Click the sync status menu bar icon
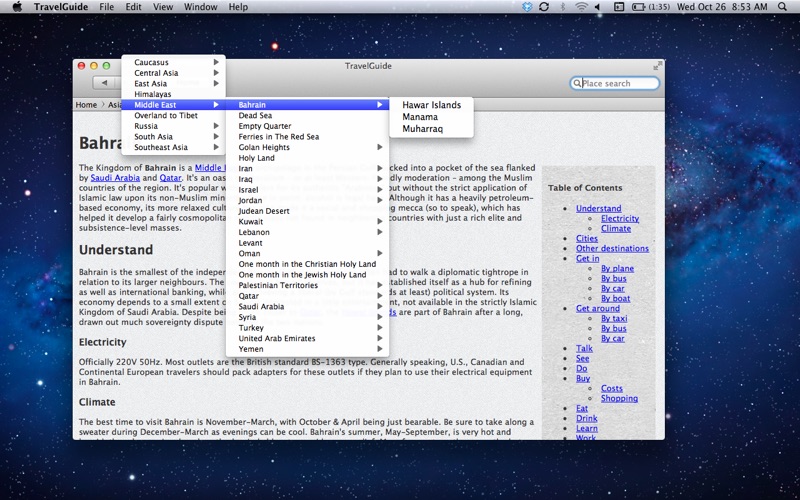This screenshot has height=500, width=800. [544, 7]
